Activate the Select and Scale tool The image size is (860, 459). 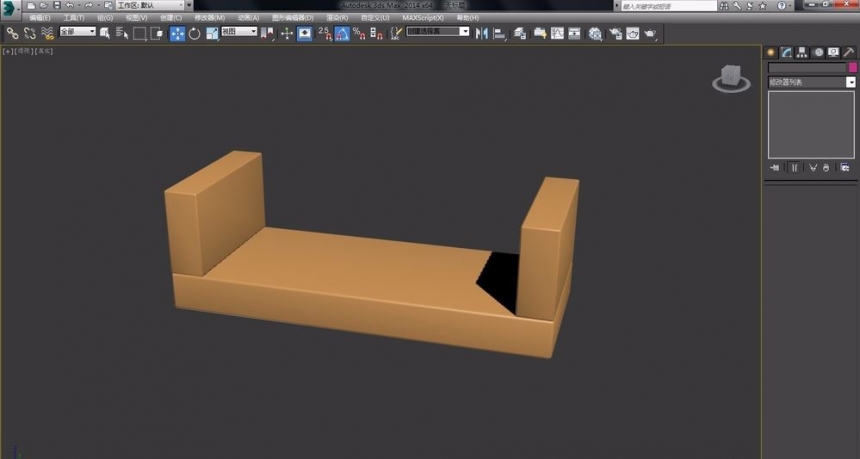point(212,34)
